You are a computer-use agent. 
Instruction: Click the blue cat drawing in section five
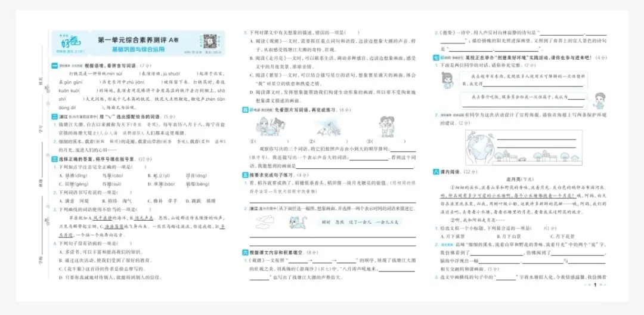(x=298, y=222)
